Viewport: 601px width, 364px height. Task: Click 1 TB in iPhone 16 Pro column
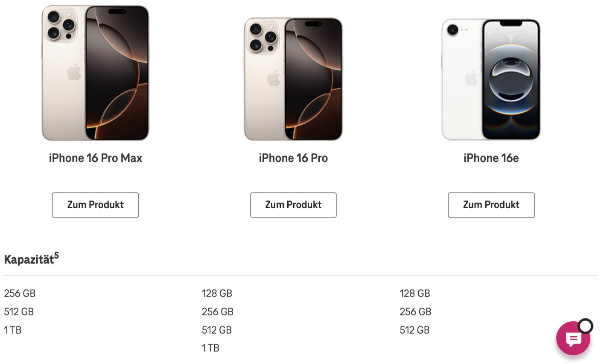pyautogui.click(x=210, y=348)
